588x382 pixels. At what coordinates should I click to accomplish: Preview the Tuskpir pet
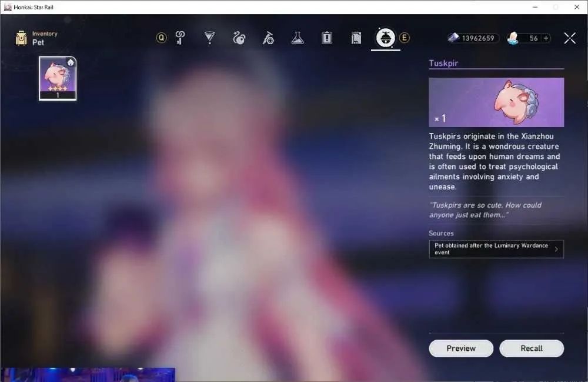461,348
